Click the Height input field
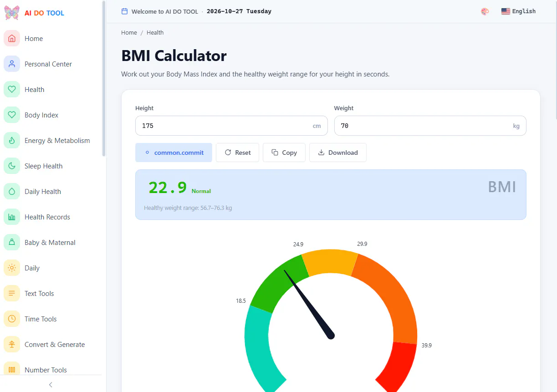Viewport: 557px width, 392px height. coord(231,126)
